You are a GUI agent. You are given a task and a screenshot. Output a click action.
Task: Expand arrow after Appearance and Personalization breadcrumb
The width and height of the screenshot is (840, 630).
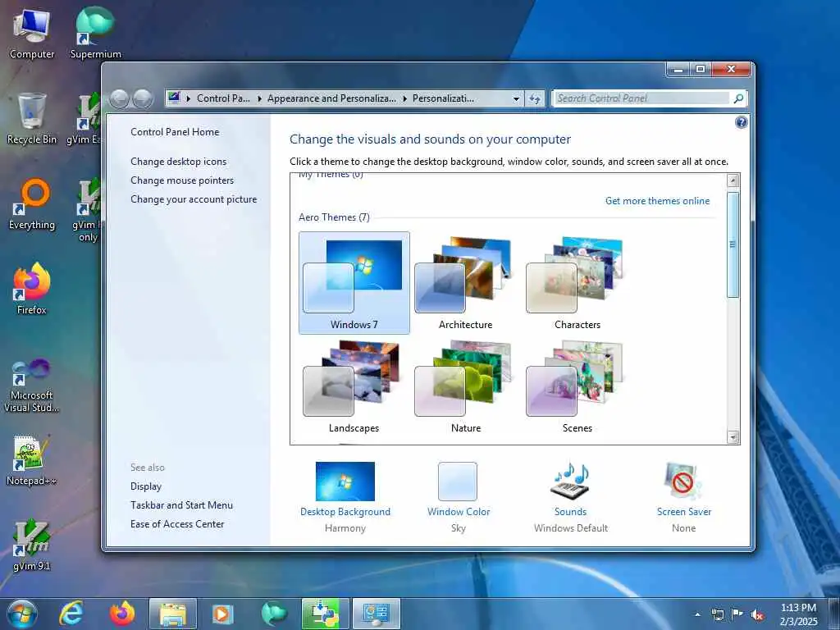404,98
